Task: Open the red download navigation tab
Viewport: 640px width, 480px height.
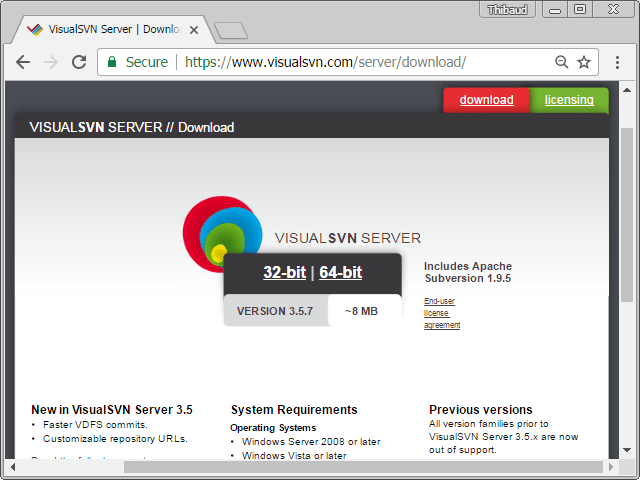Action: pos(486,100)
